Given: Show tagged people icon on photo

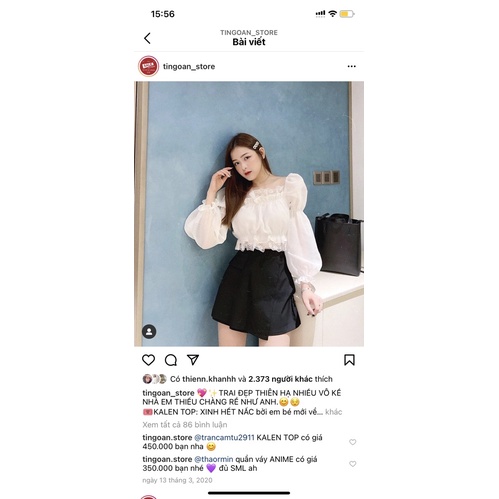Looking at the screenshot, I should pos(149,332).
